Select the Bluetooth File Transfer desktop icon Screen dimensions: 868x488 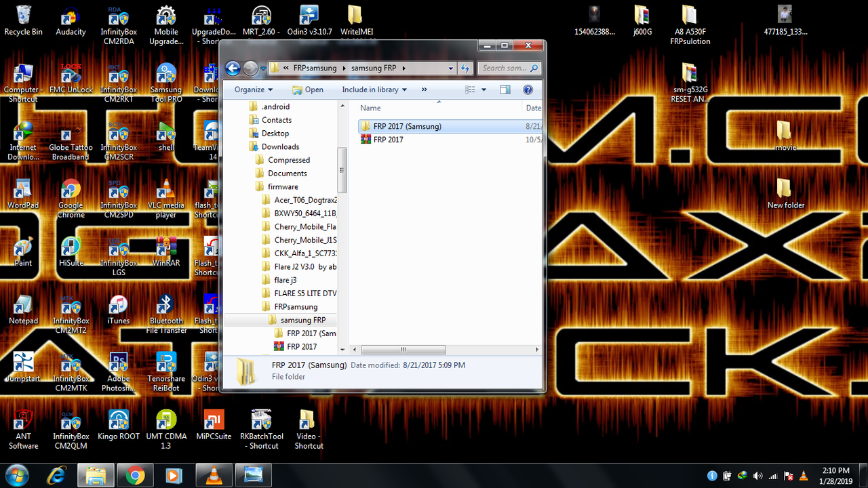166,314
